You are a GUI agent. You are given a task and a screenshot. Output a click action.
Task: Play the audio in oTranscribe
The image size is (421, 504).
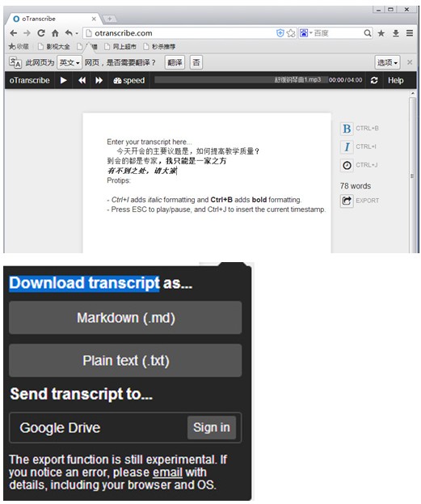pyautogui.click(x=64, y=80)
